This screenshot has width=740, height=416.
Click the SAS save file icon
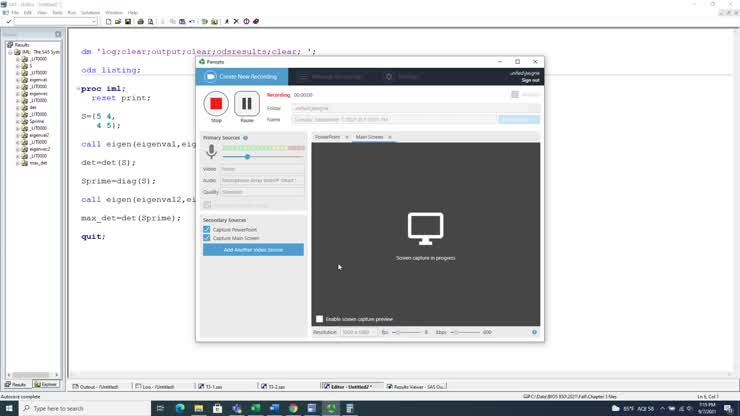(x=128, y=21)
